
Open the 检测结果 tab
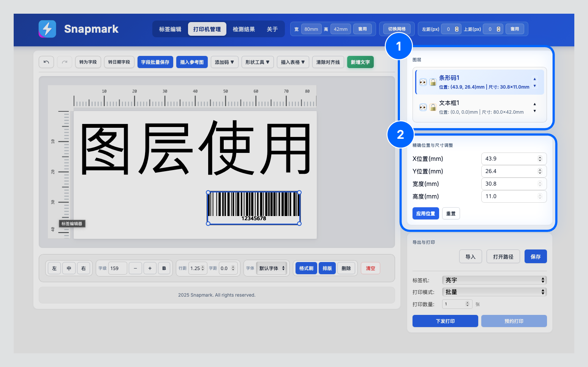pos(243,29)
